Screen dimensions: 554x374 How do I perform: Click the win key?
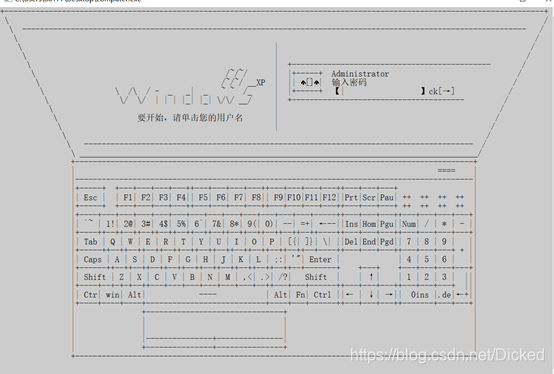pyautogui.click(x=112, y=295)
